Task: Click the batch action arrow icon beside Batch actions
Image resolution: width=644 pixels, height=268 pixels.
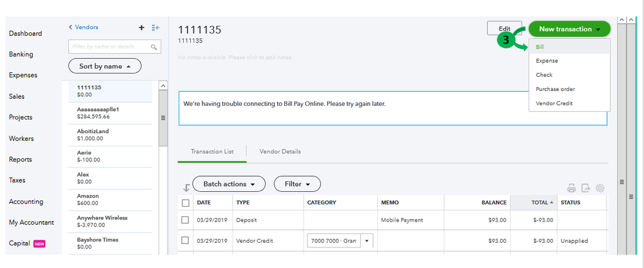Action: coord(186,188)
